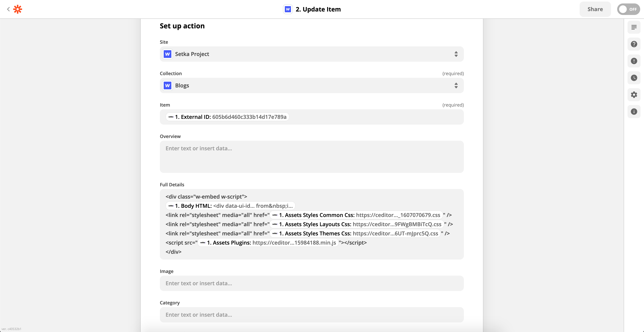Go back using the left chevron

(x=8, y=9)
